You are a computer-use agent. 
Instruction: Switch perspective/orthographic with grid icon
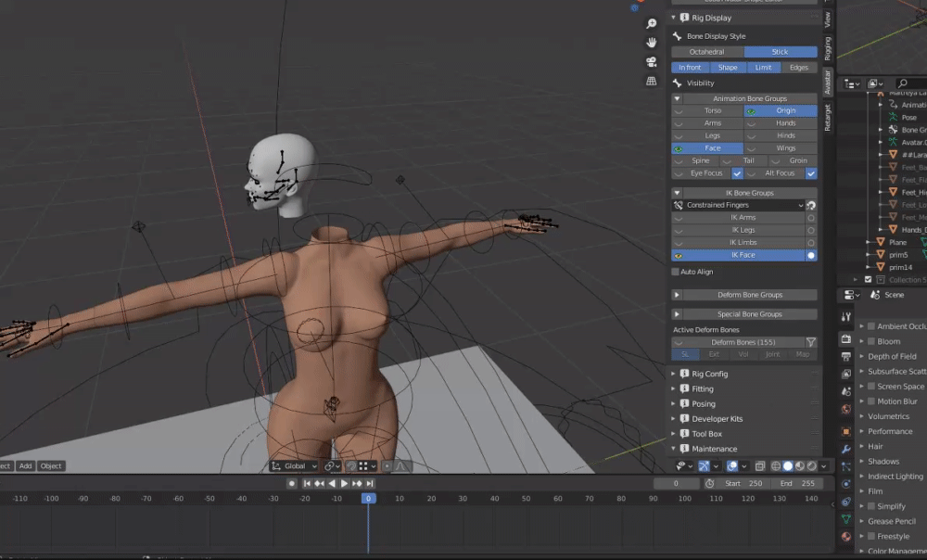click(x=652, y=81)
